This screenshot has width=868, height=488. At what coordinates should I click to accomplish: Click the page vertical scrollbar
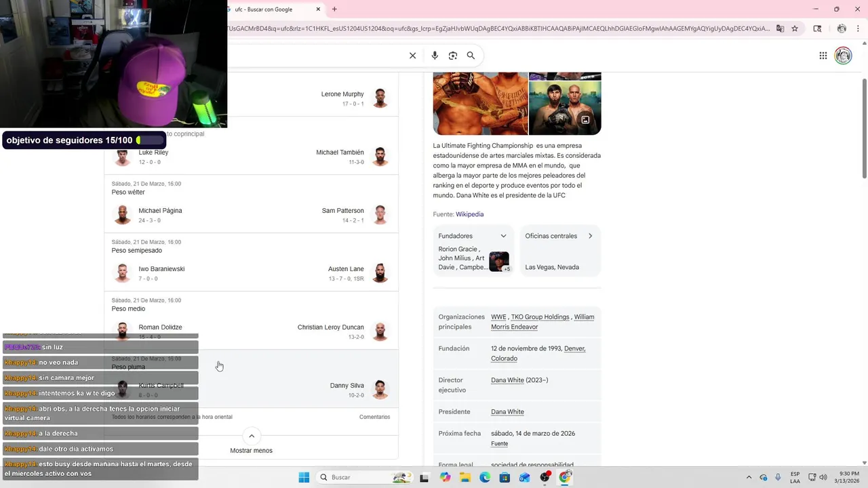[x=863, y=129]
